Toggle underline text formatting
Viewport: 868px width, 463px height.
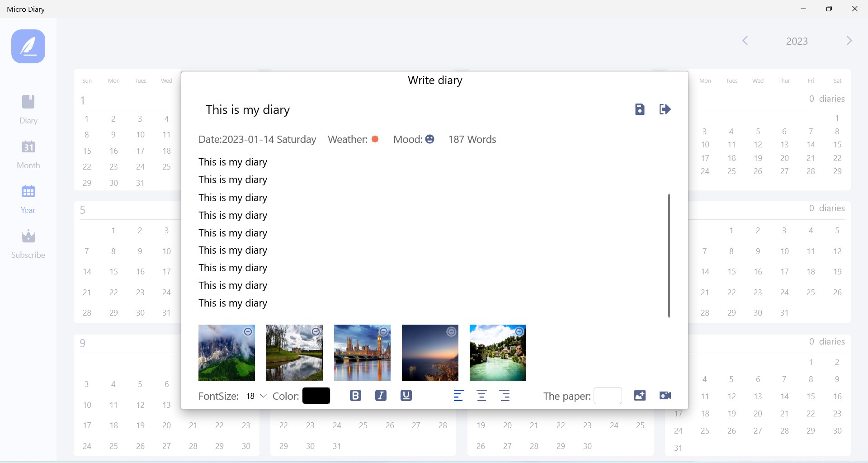(x=406, y=395)
